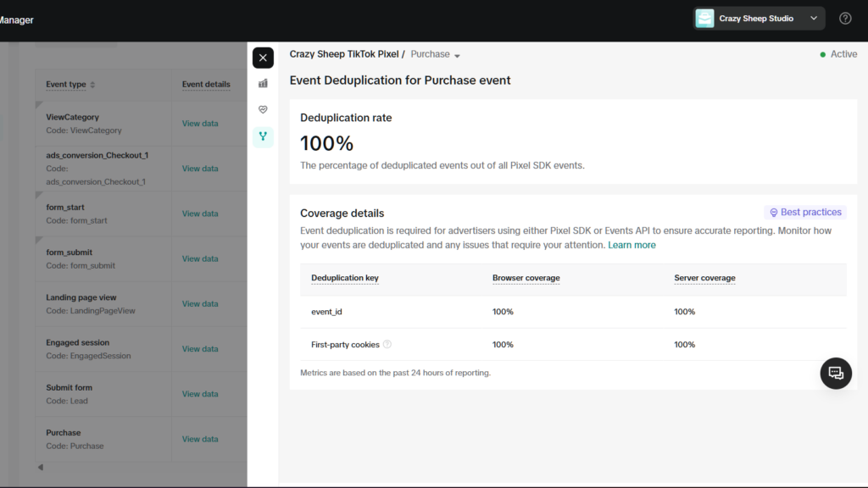The width and height of the screenshot is (868, 488).
Task: Click Crazy Sheep TikTok Pixel breadcrumb
Action: click(343, 54)
